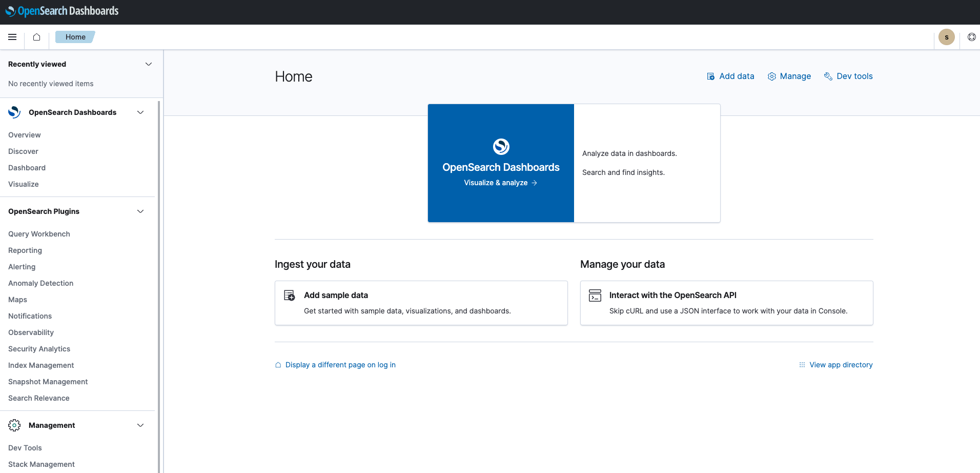Click the home icon beside Display a different page
Screen dimensions: 980x473
[278, 365]
